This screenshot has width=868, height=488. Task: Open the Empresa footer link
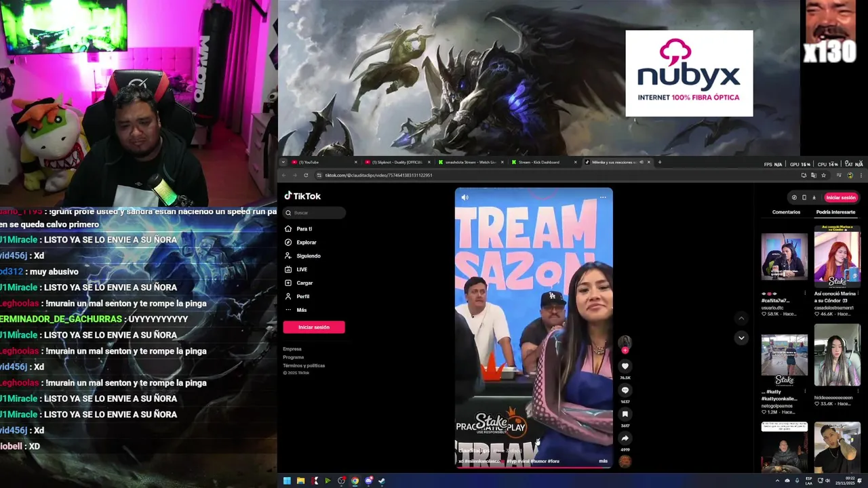pyautogui.click(x=292, y=349)
